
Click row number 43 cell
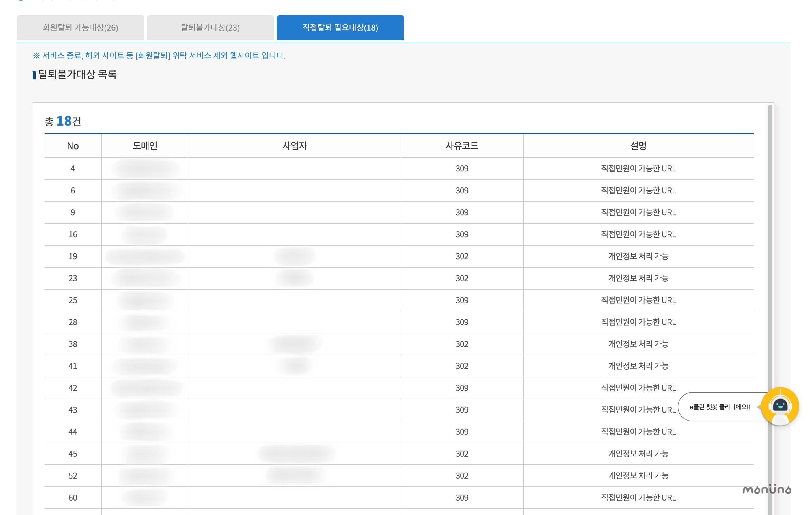pos(73,410)
